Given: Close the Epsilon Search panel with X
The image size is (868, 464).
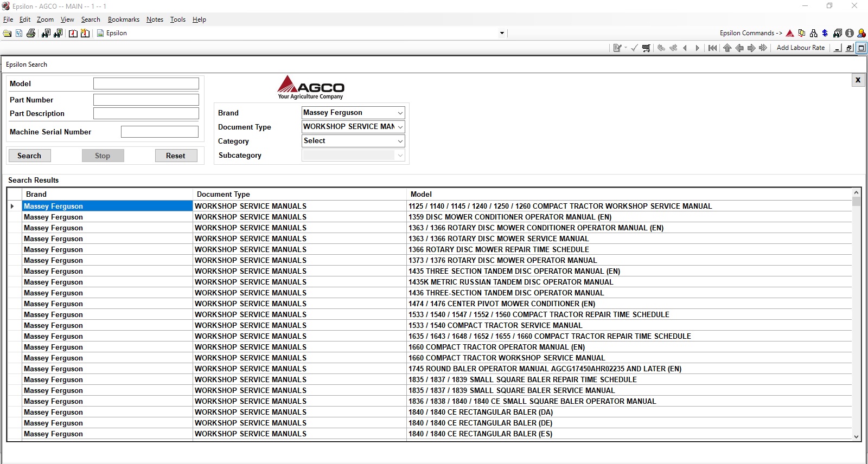Looking at the screenshot, I should tap(858, 80).
